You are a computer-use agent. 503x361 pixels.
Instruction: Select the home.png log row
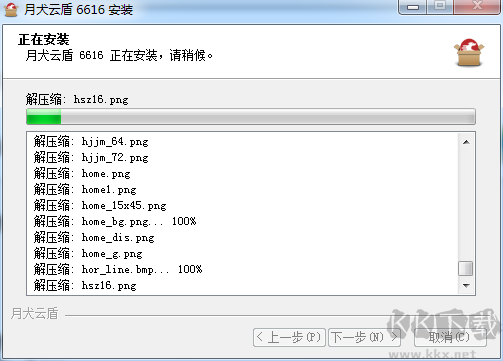[x=242, y=173]
